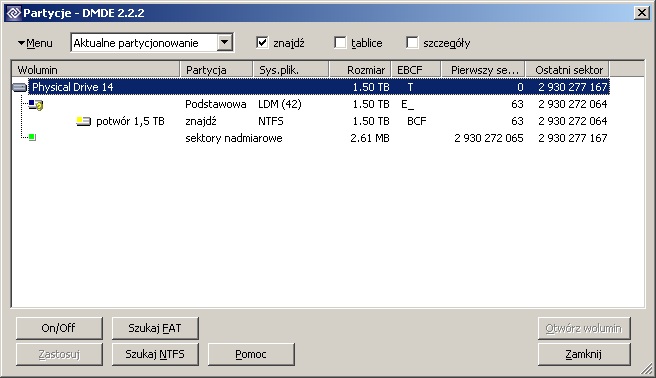Click the Physical Drive 14 disk icon
Image resolution: width=656 pixels, height=378 pixels.
click(19, 87)
